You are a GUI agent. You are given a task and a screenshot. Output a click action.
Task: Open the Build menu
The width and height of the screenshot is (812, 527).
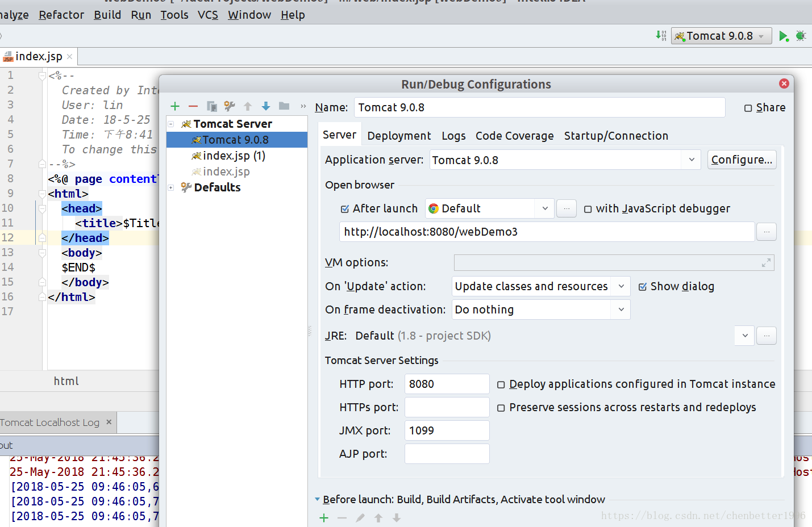[x=107, y=15]
